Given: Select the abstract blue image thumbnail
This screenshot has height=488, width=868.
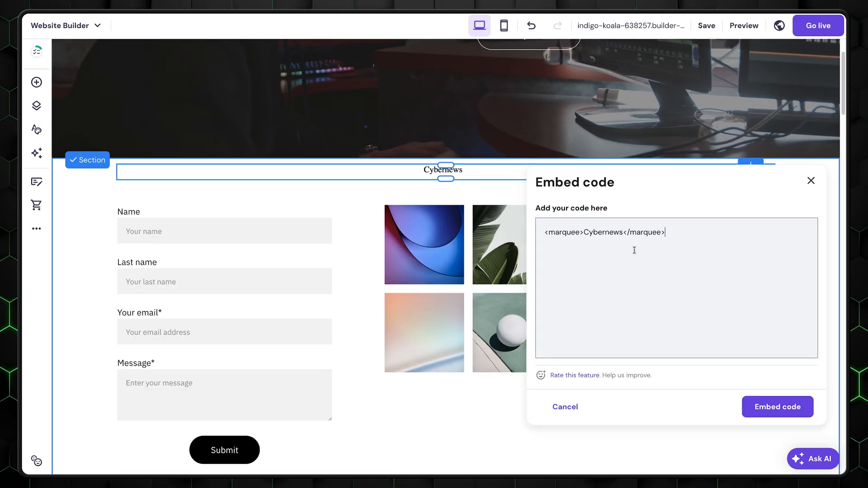Looking at the screenshot, I should (424, 244).
